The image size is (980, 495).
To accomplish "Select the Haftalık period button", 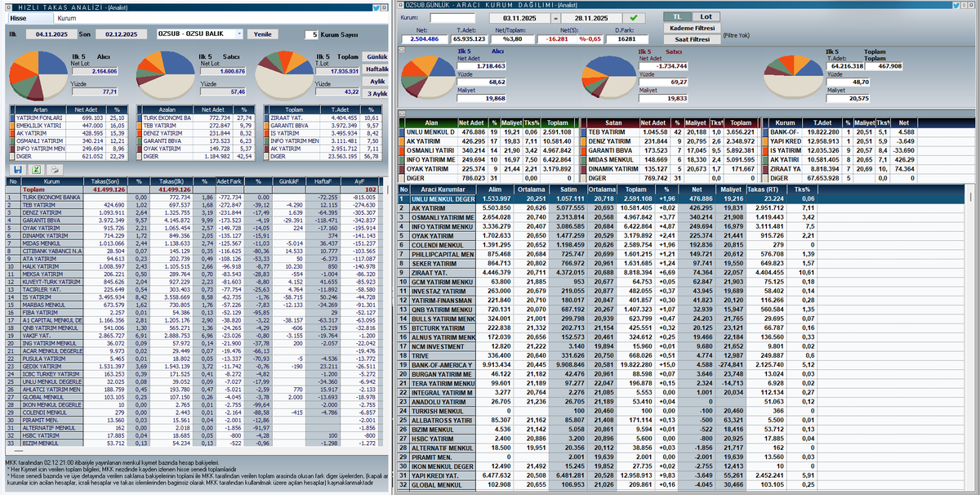I will (376, 69).
